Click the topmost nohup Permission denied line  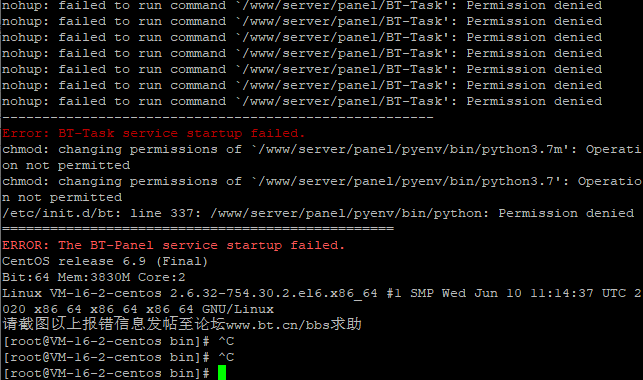click(302, 5)
